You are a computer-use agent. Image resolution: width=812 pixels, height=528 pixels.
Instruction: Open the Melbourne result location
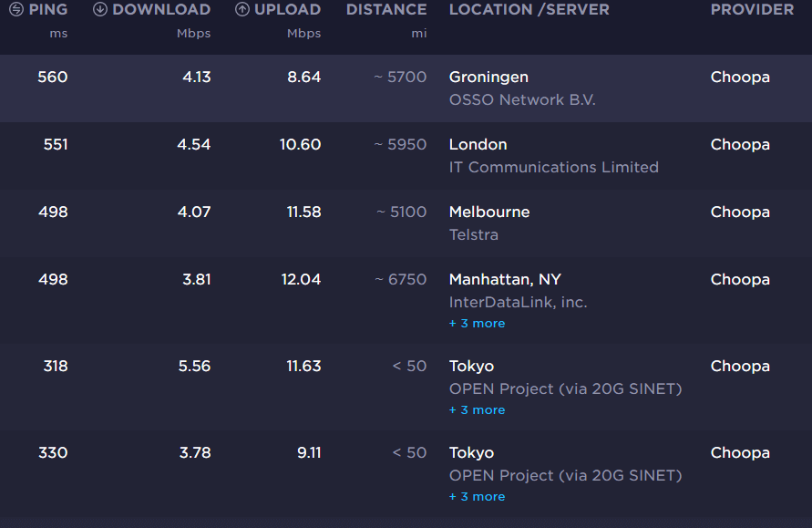(489, 212)
